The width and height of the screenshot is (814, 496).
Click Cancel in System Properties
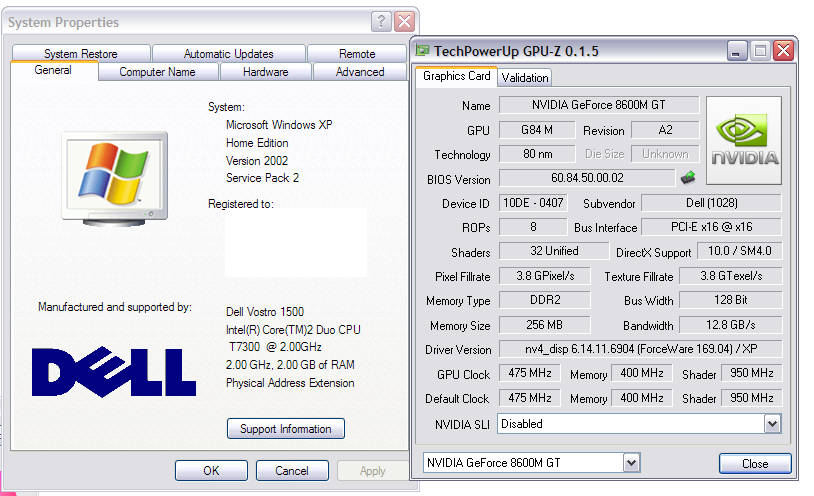(292, 471)
